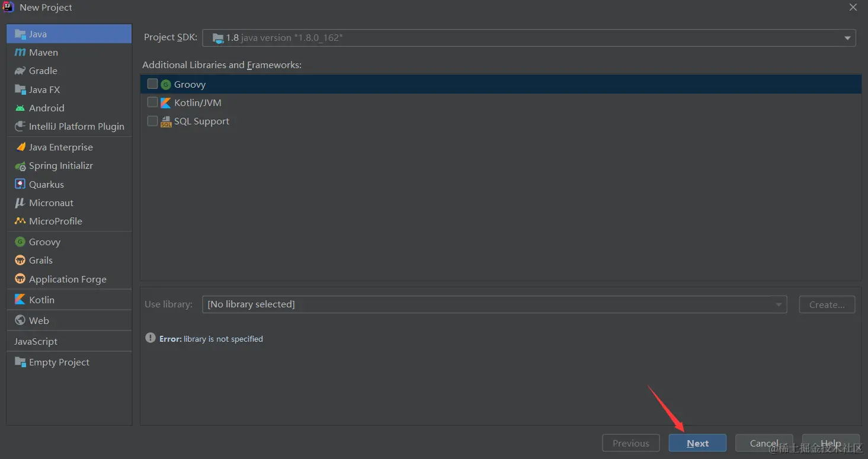Open the Project SDK dropdown

(529, 38)
